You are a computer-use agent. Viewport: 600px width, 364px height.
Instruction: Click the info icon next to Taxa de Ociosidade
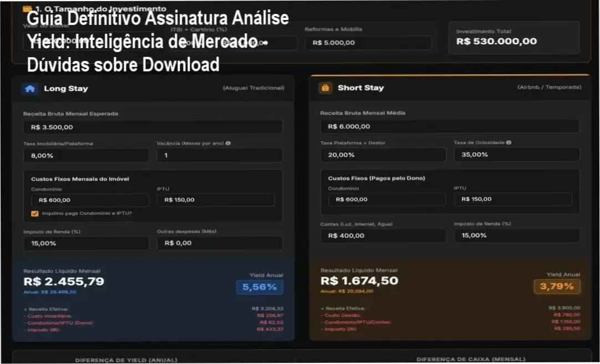coord(509,142)
